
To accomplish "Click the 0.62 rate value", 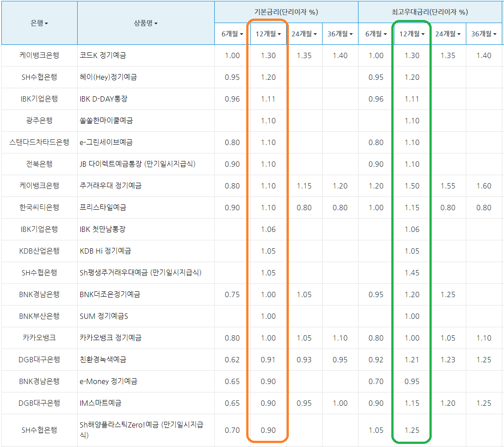I will pyautogui.click(x=232, y=360).
